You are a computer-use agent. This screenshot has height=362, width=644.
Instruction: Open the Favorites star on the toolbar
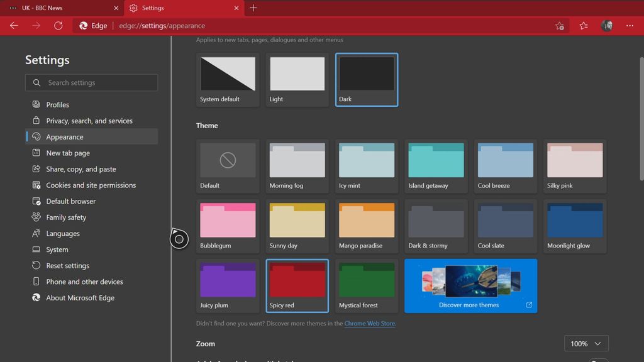582,26
